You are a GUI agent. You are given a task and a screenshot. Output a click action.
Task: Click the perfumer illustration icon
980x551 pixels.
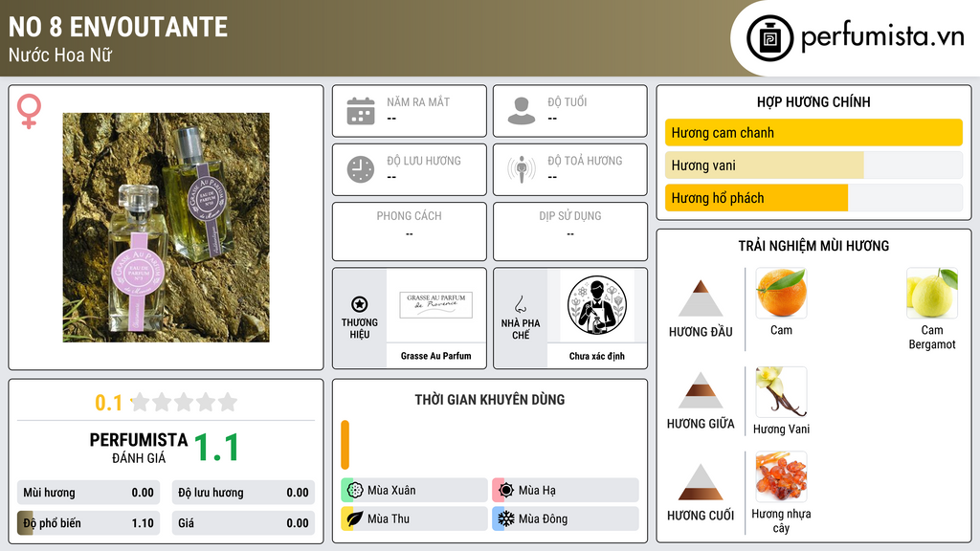(597, 305)
